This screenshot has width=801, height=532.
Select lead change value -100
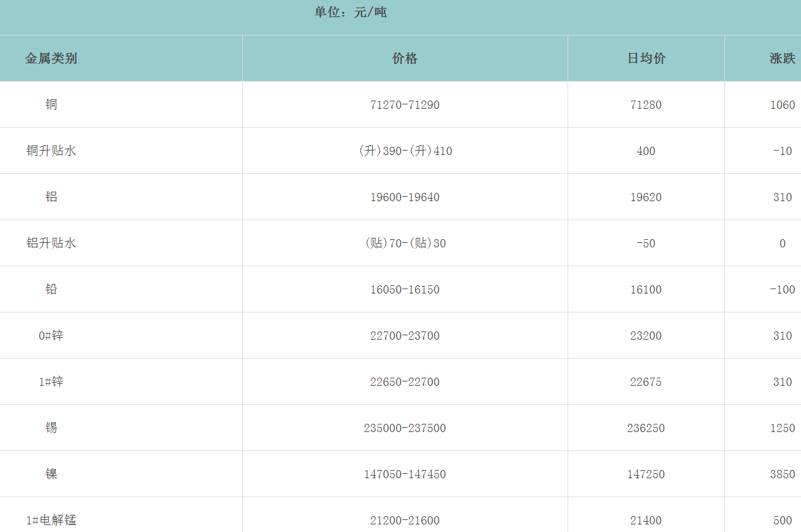pos(782,290)
